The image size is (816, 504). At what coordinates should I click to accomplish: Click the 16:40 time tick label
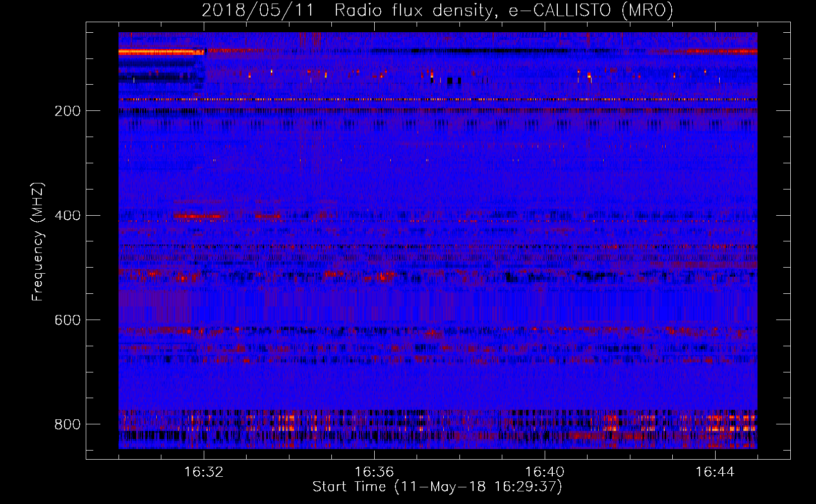(x=545, y=472)
